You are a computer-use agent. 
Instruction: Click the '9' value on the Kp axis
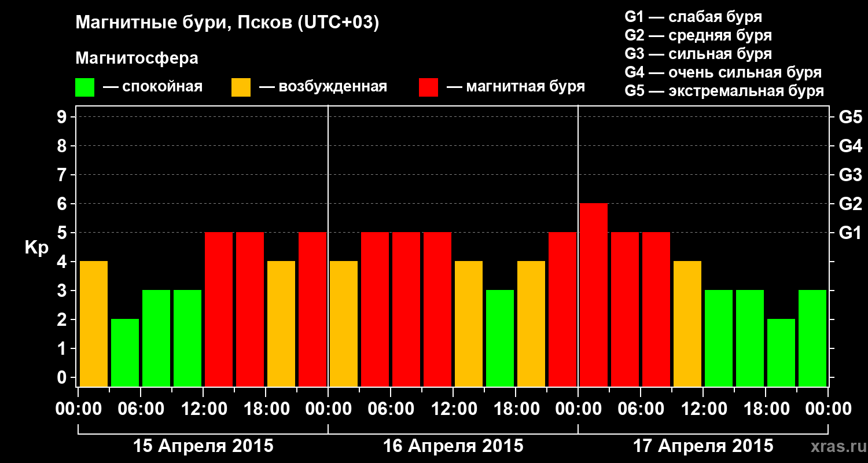[63, 117]
